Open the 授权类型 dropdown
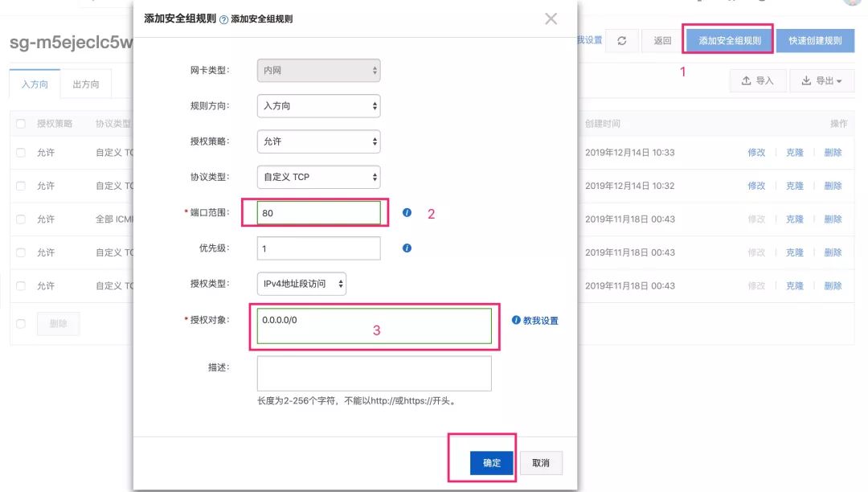 coord(301,284)
